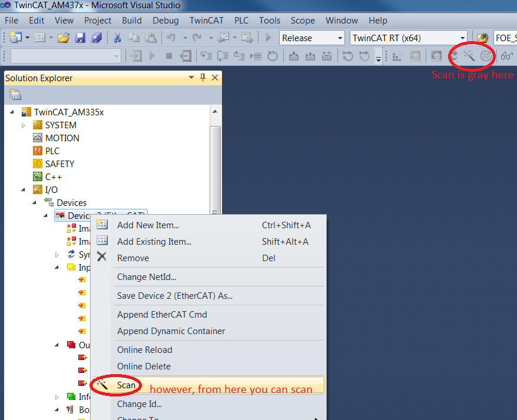The height and width of the screenshot is (420, 517).
Task: Click the Redo arrow icon
Action: tap(197, 38)
